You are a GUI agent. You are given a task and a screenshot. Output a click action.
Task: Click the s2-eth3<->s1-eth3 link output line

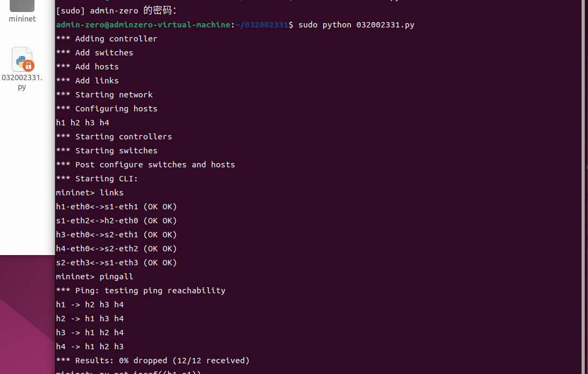pos(116,263)
